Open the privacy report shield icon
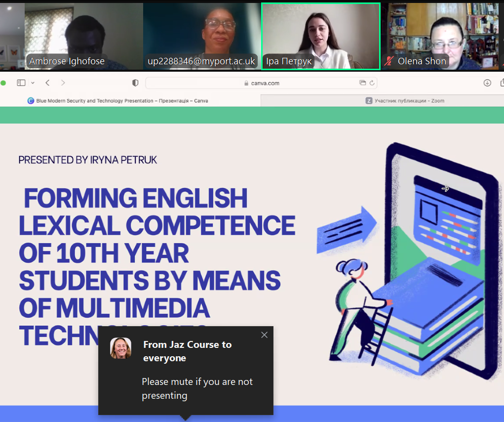This screenshot has width=504, height=422. coord(135,83)
